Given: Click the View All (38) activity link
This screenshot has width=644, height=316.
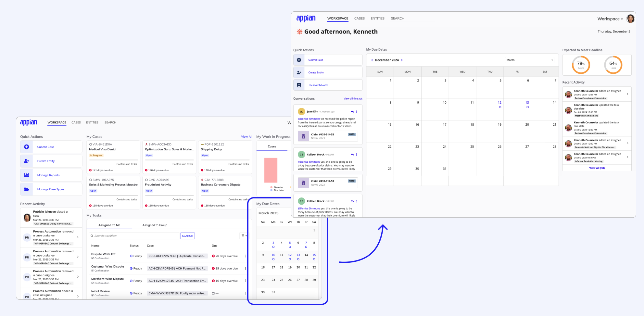Looking at the screenshot, I should (x=597, y=168).
